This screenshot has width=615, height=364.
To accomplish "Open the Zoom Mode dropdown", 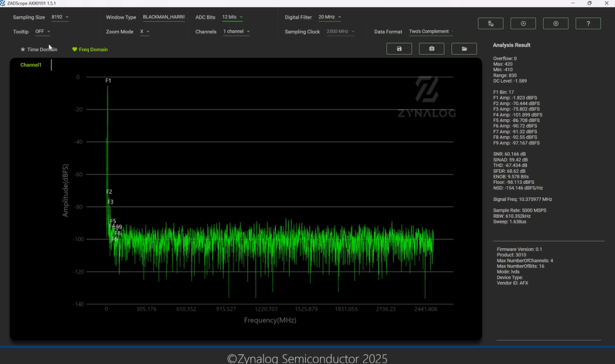I will [x=145, y=32].
